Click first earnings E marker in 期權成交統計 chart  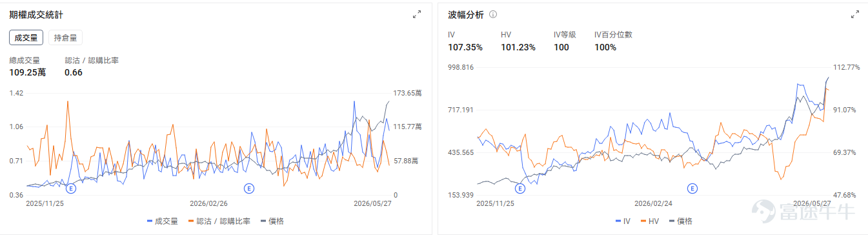(71, 188)
